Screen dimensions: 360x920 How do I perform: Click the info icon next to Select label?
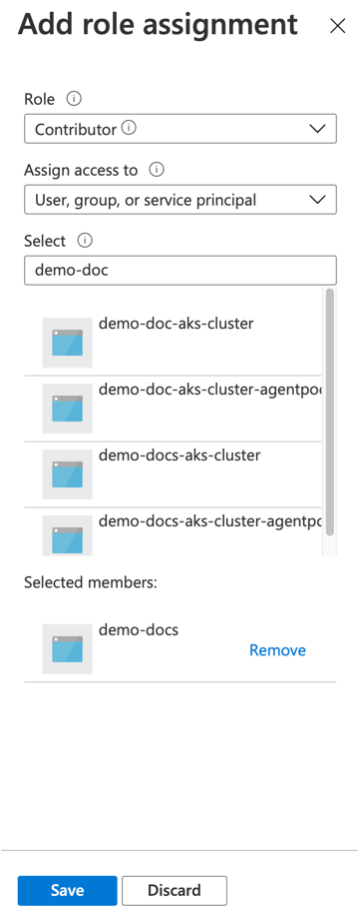click(86, 240)
